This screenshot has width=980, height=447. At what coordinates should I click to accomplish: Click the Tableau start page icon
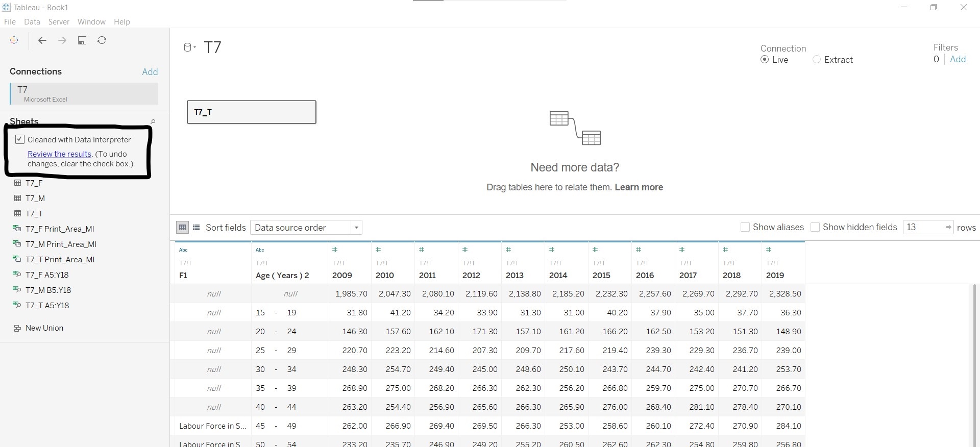14,40
